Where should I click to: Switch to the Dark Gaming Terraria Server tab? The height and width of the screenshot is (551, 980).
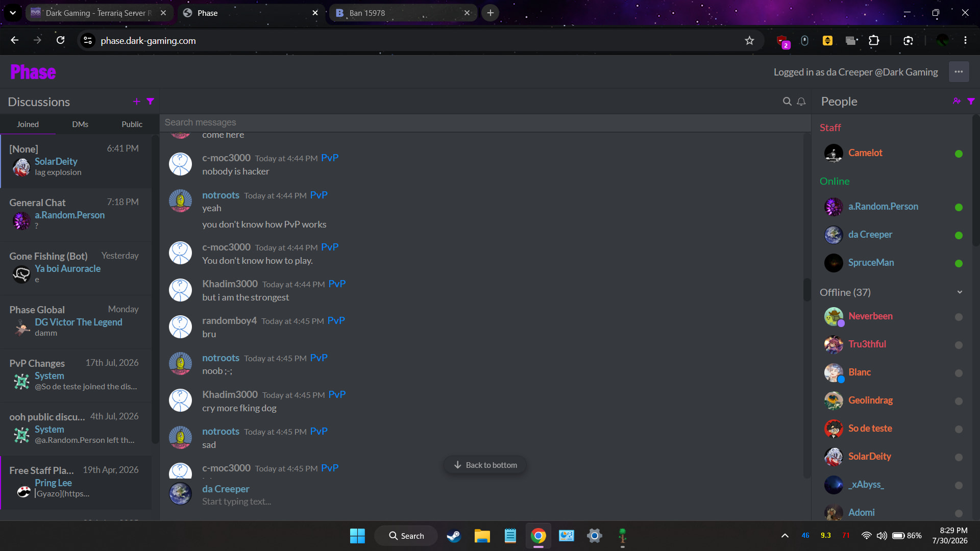[x=99, y=13]
